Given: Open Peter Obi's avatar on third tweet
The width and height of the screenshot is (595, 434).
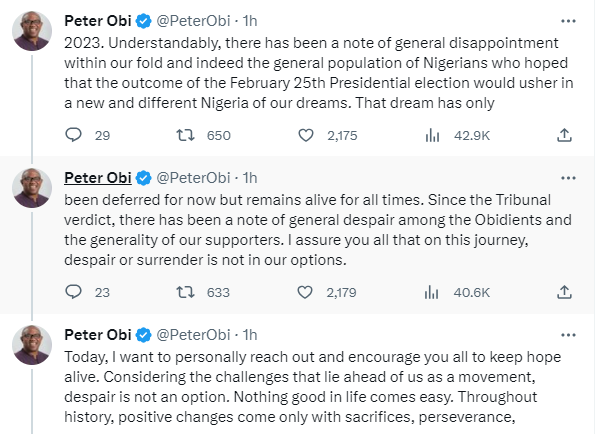Looking at the screenshot, I should [x=32, y=345].
